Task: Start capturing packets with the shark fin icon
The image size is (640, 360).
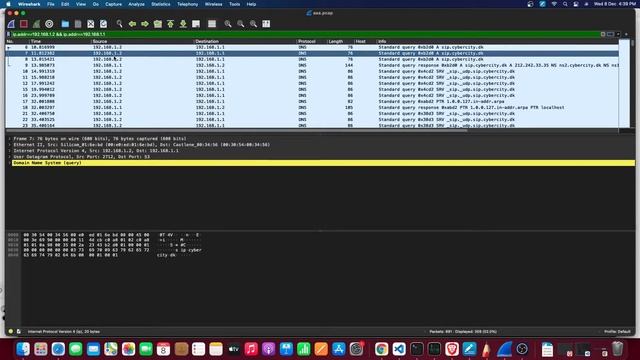Action: (11, 24)
